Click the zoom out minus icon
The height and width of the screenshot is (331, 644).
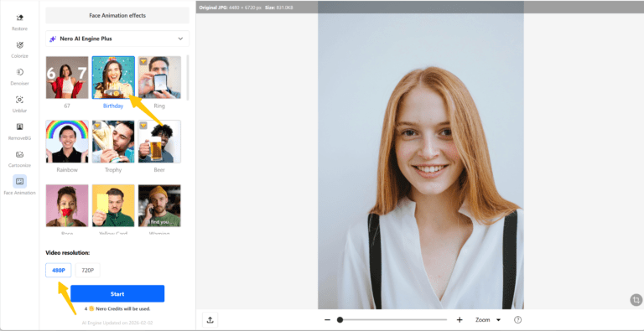pos(327,320)
